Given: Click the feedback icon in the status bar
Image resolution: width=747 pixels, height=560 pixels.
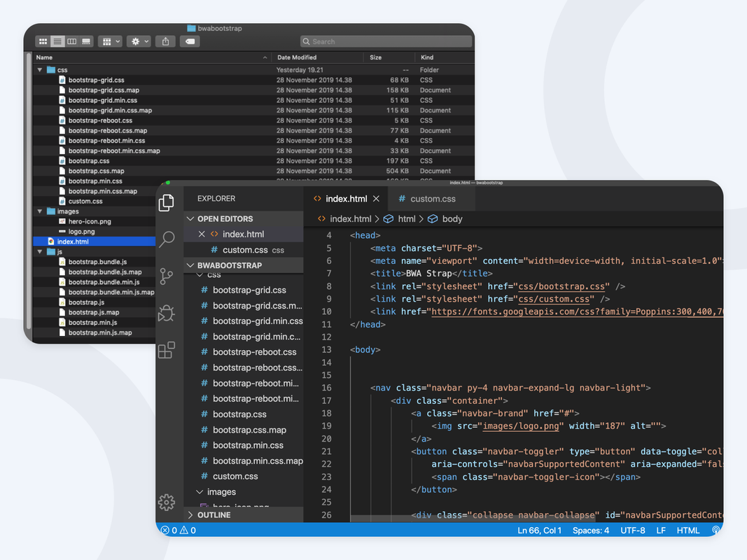Looking at the screenshot, I should pyautogui.click(x=715, y=530).
